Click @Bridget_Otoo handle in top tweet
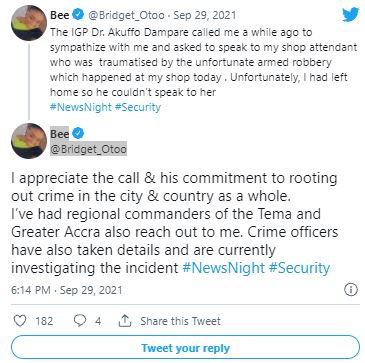This screenshot has width=365, height=363. [x=128, y=15]
